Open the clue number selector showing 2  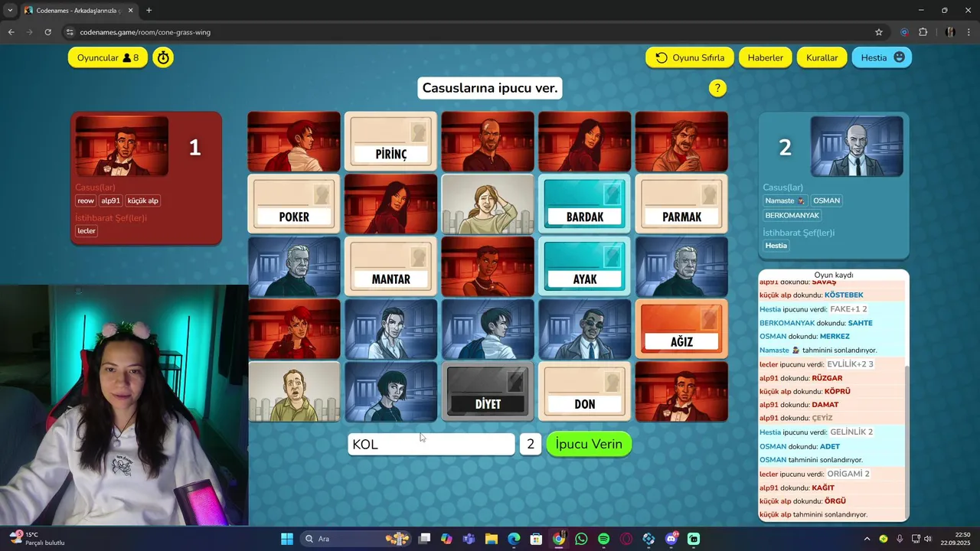pos(531,444)
